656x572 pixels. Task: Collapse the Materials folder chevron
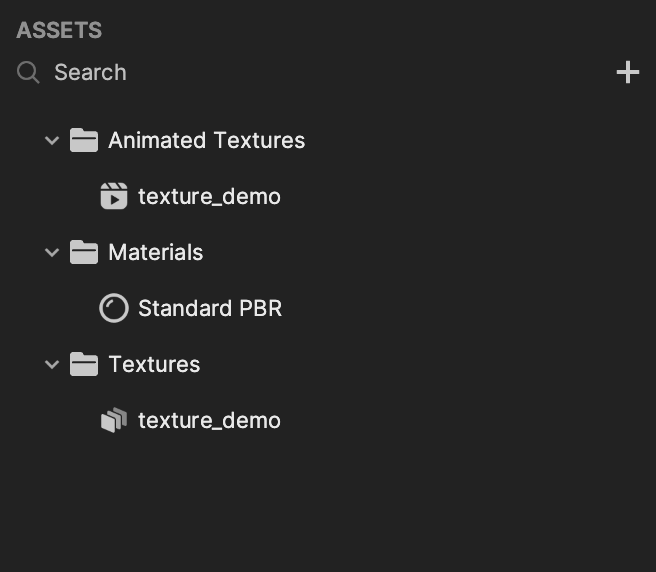pyautogui.click(x=52, y=253)
